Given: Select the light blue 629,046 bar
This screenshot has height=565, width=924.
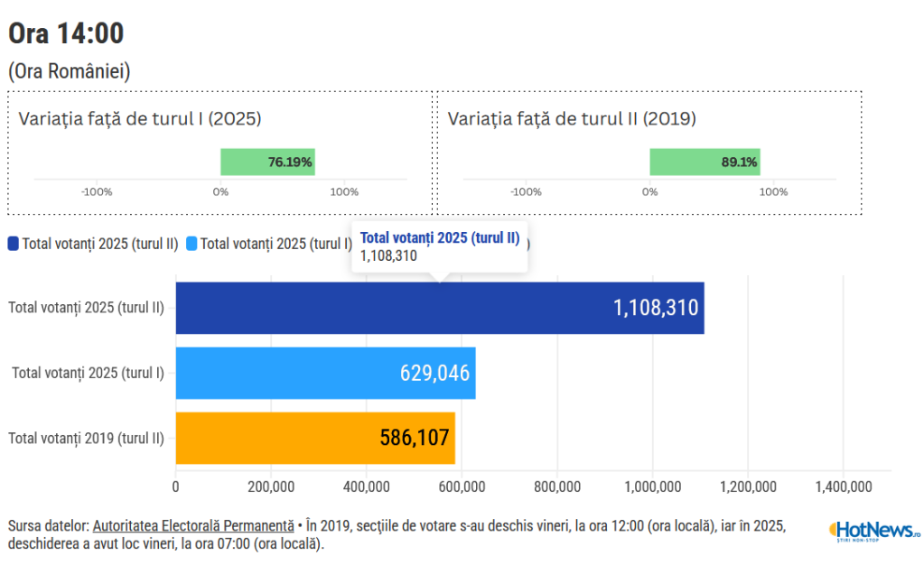Looking at the screenshot, I should click(x=325, y=373).
